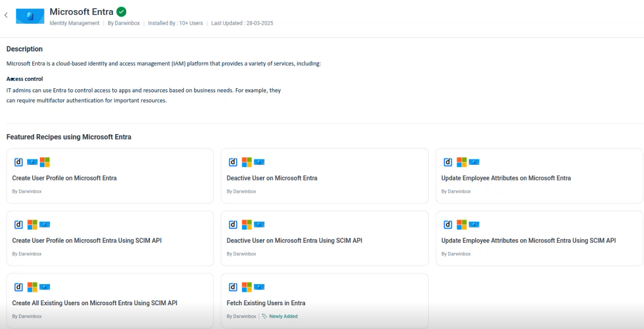Open Create User Profile on Microsoft Entra recipe
The height and width of the screenshot is (329, 644).
coord(64,178)
